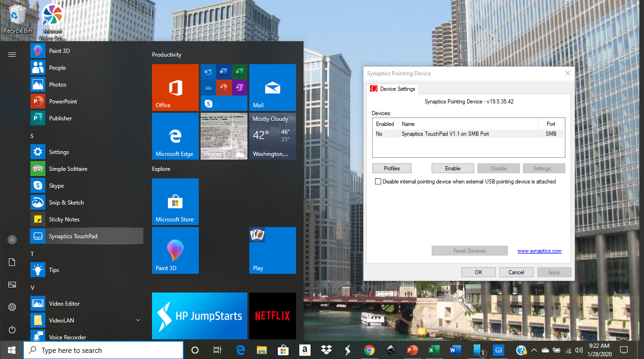Launch Snip & Sketch
This screenshot has width=644, height=359.
pos(87,203)
